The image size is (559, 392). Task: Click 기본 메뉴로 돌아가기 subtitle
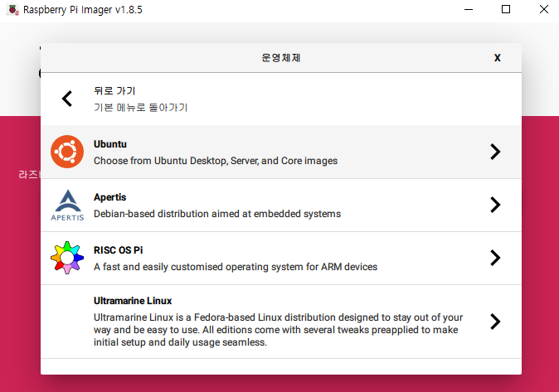tap(140, 107)
